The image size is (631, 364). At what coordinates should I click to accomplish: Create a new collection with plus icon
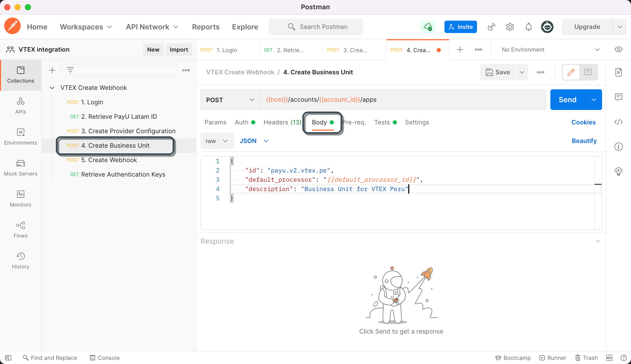coord(52,70)
